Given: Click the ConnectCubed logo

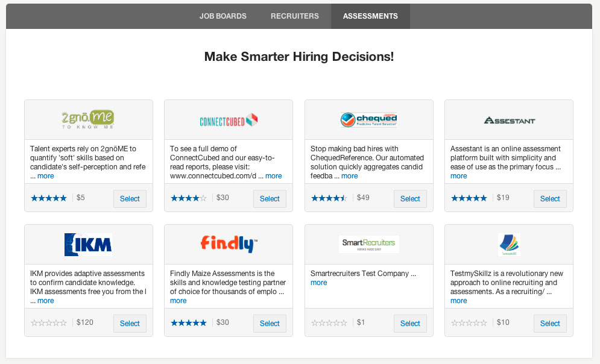Looking at the screenshot, I should [229, 121].
